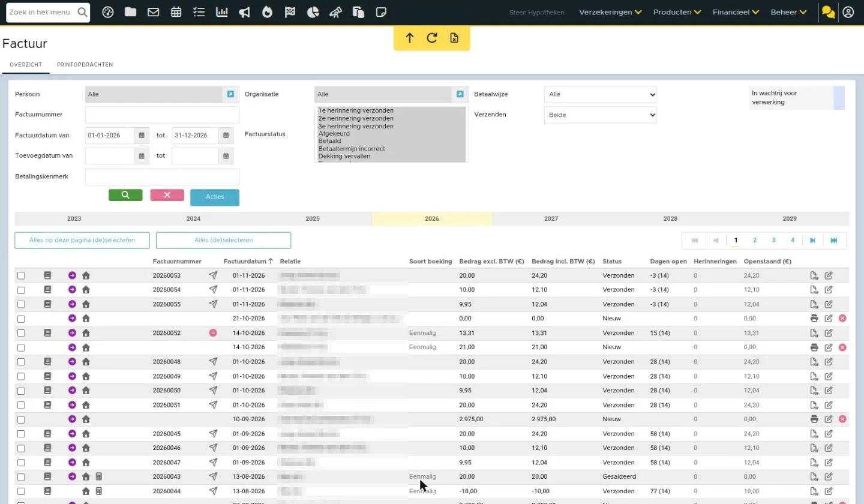Screen dimensions: 864x504
Task: Select the 2027 year tab
Action: point(551,219)
